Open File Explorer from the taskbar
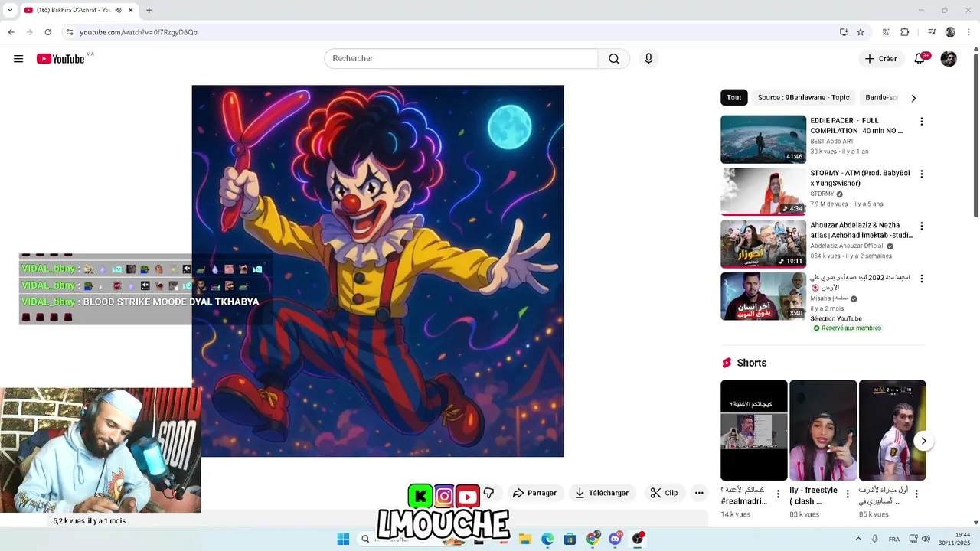980x551 pixels. click(525, 539)
